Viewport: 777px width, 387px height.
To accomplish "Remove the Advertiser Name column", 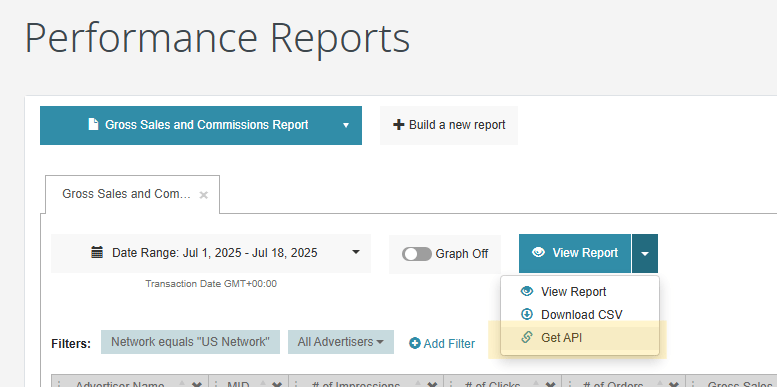I will 197,384.
